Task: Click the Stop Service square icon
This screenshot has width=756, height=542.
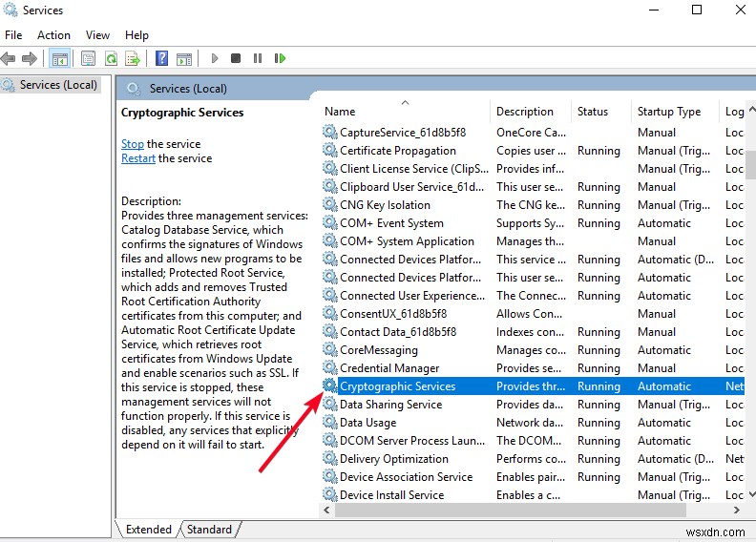Action: pyautogui.click(x=235, y=59)
